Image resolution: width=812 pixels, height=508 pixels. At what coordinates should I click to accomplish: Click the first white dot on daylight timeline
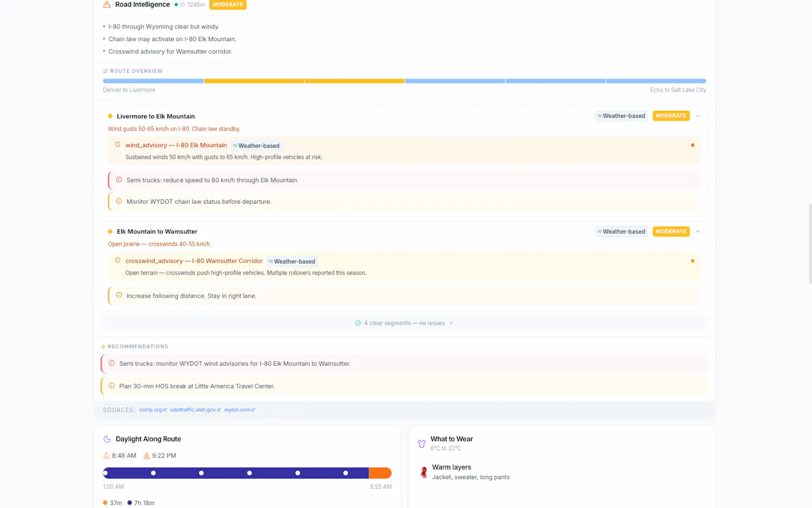pos(105,473)
